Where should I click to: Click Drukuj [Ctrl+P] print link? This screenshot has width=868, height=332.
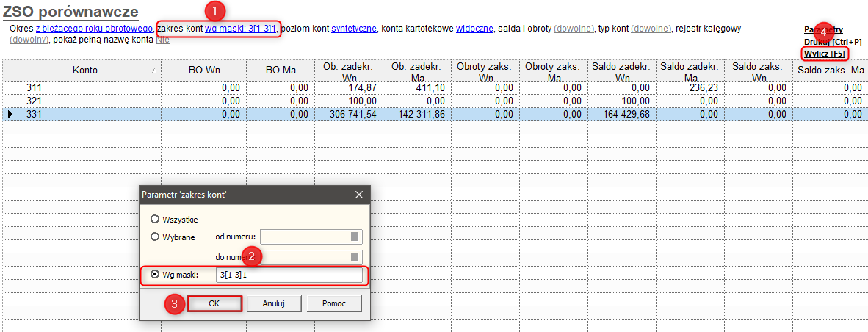(833, 41)
